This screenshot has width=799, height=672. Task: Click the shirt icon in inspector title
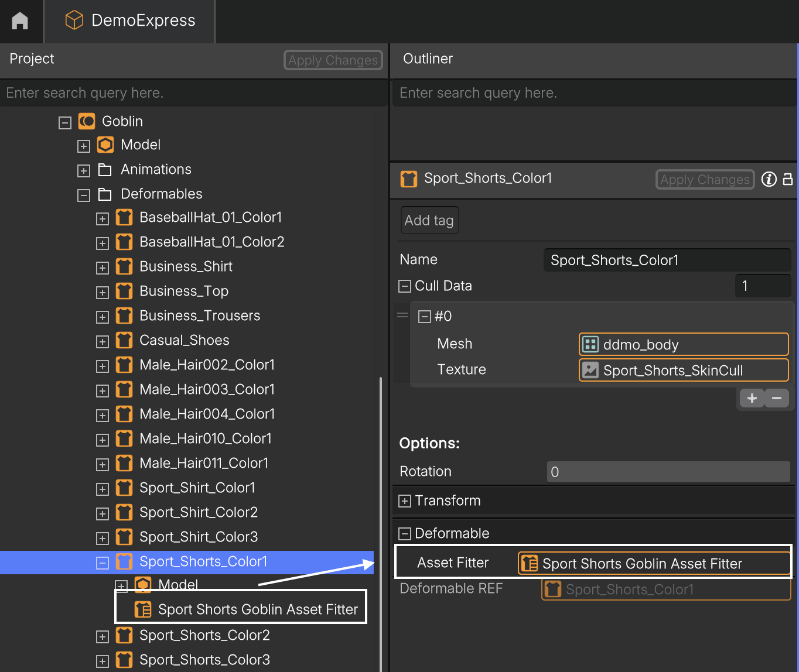point(409,179)
